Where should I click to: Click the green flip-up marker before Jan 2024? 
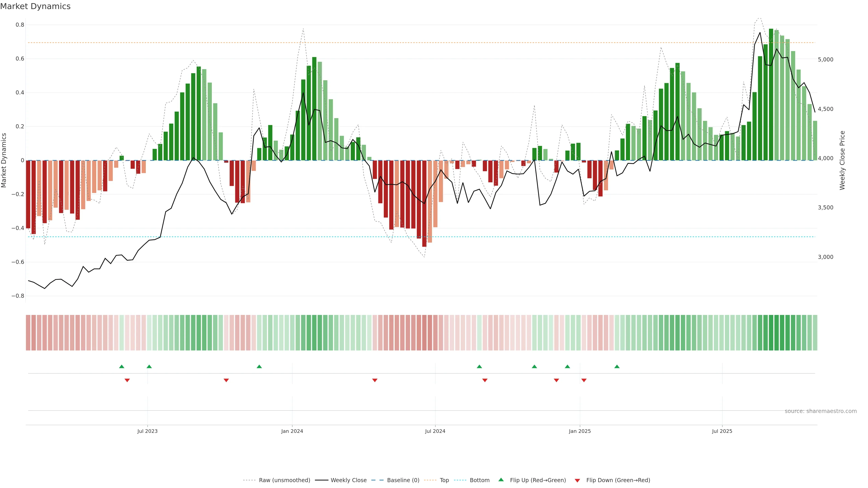click(x=259, y=366)
